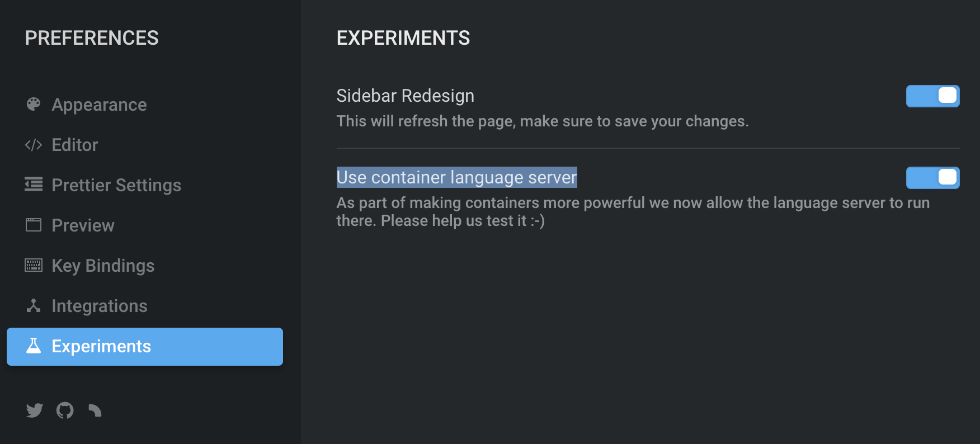Select the 'Use container language server' label text
Viewport: 980px width, 444px height.
pyautogui.click(x=456, y=177)
